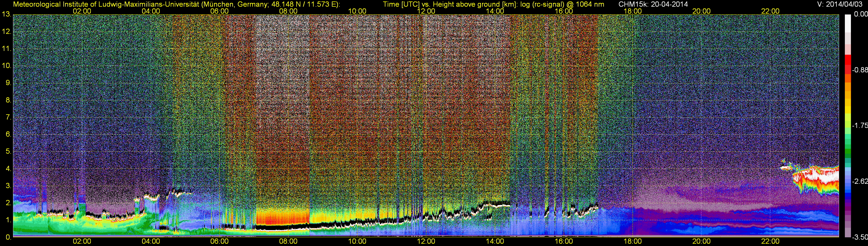Click the -1.75 value on the color scale

[860, 126]
